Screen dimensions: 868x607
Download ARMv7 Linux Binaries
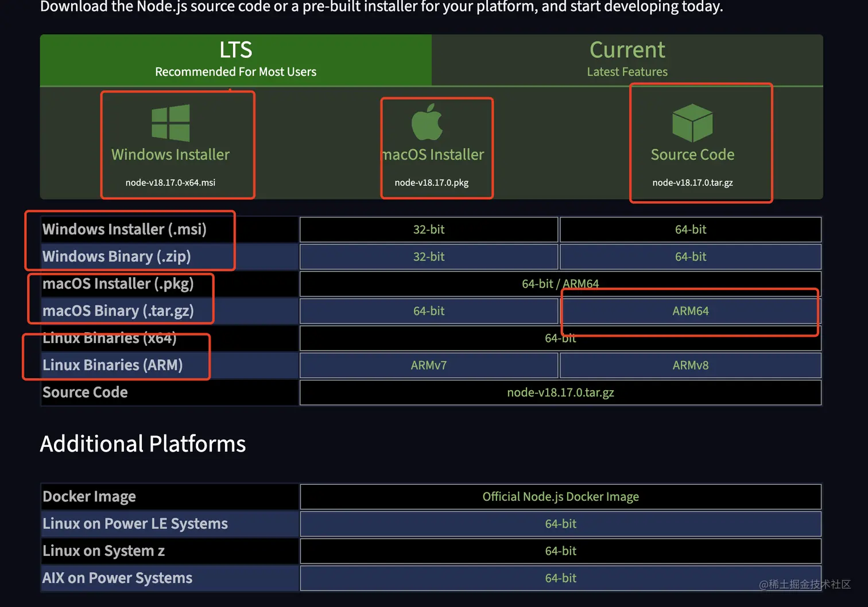429,365
